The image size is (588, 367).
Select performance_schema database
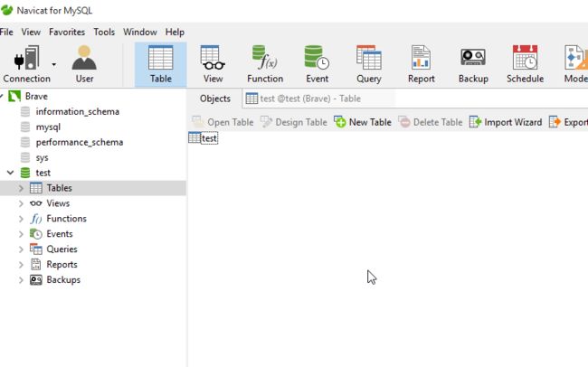click(x=80, y=143)
